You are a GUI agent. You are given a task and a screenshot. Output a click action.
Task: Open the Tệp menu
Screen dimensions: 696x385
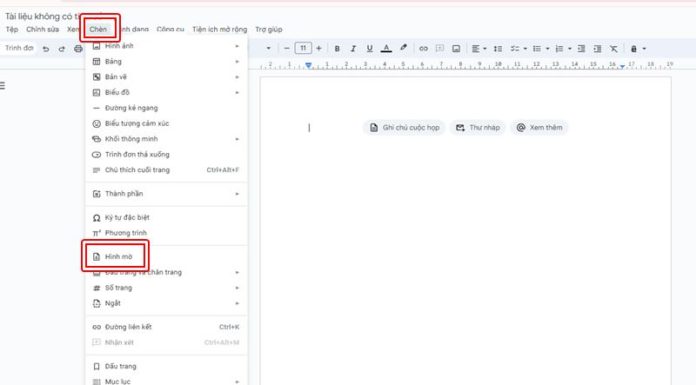pyautogui.click(x=12, y=29)
